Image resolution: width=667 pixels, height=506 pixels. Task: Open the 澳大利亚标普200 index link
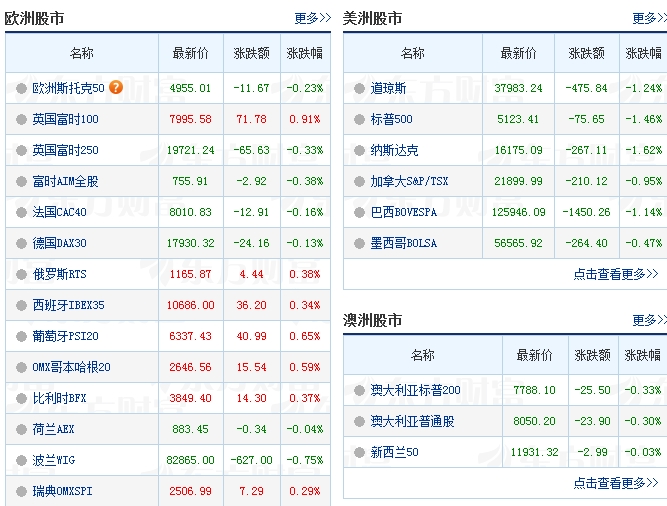416,390
